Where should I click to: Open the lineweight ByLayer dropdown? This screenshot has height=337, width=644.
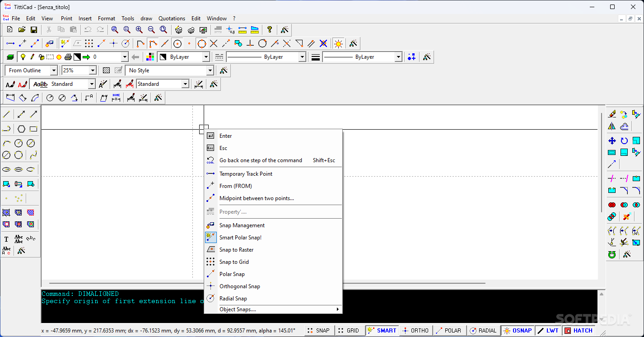click(398, 57)
